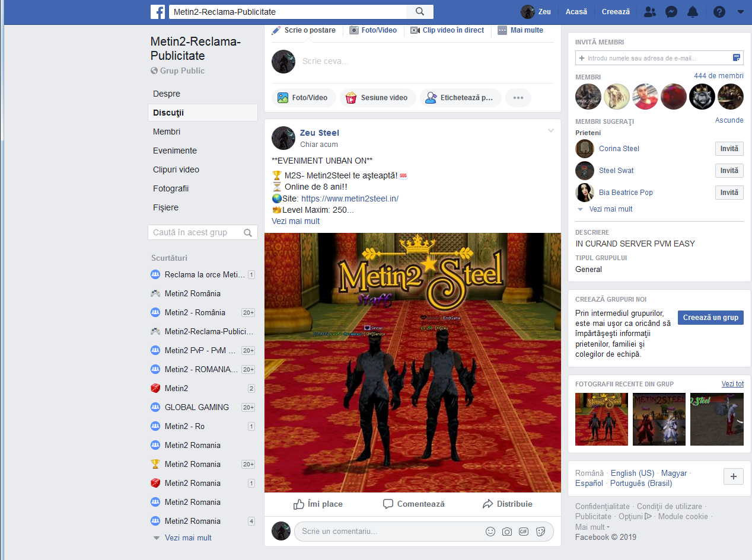Screen dimensions: 752x560
Task: Invite Steel Swat to the group
Action: [x=729, y=171]
